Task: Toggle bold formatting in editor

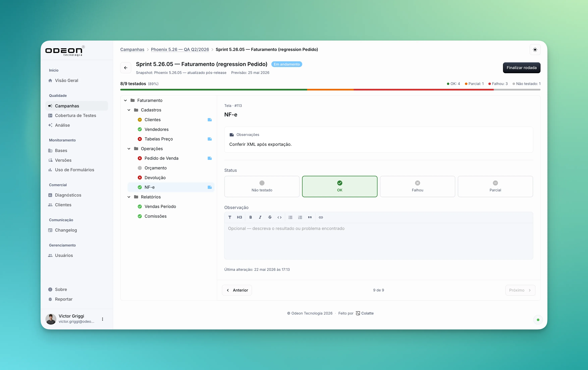Action: 251,217
